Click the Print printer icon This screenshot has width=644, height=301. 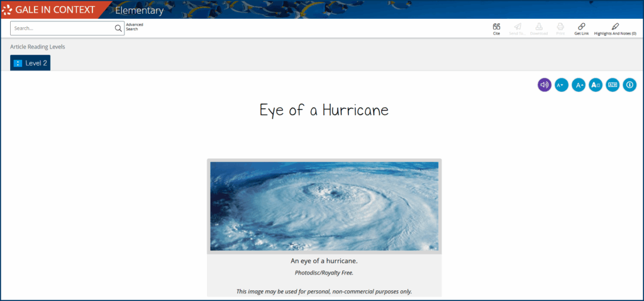coord(560,27)
